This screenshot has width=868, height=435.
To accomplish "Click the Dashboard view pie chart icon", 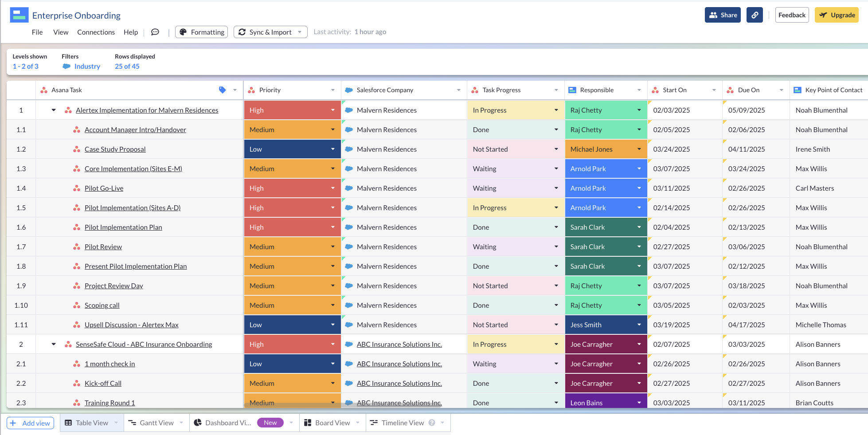I will [x=198, y=423].
